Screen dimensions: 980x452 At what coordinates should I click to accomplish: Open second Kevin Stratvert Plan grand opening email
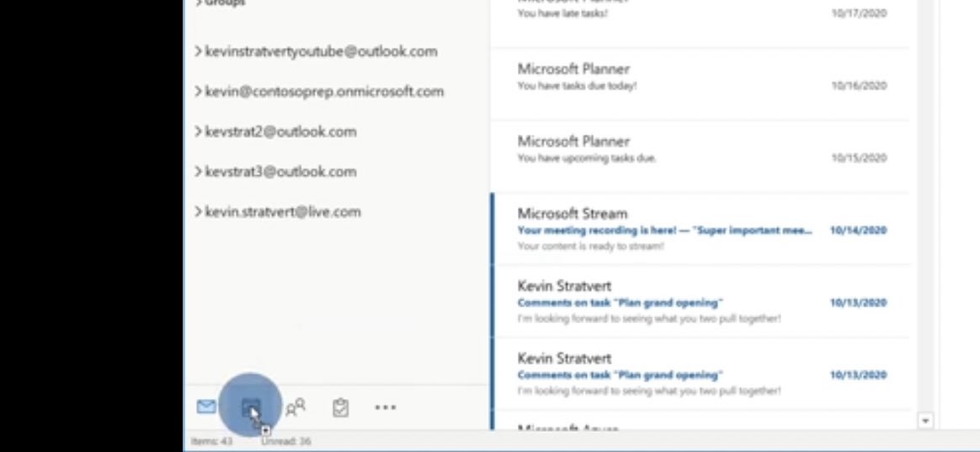(x=700, y=374)
